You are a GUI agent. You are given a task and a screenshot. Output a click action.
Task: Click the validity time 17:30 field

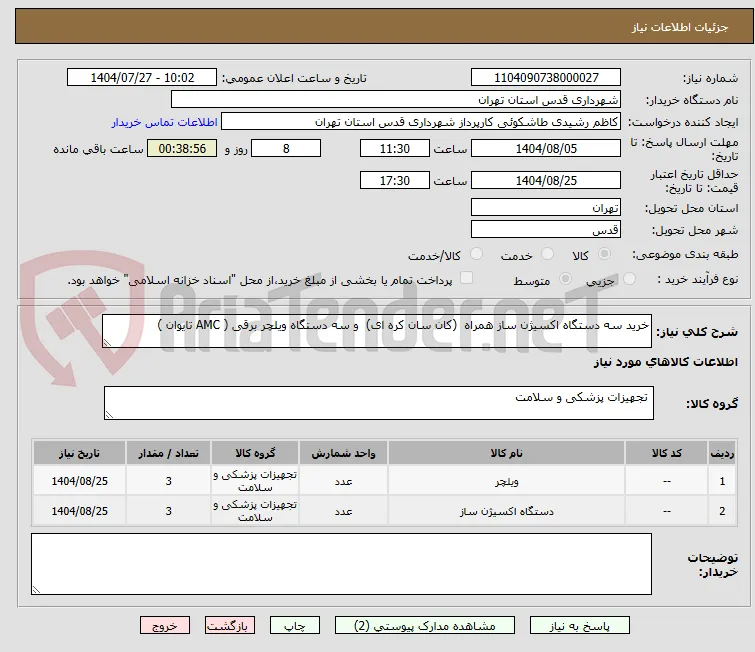click(395, 180)
